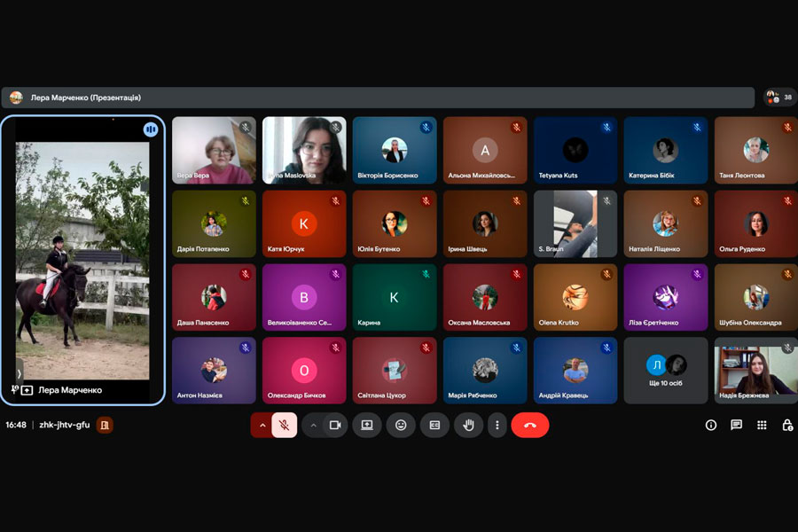798x532 pixels.
Task: Click Карина avatar letter K
Action: click(395, 297)
